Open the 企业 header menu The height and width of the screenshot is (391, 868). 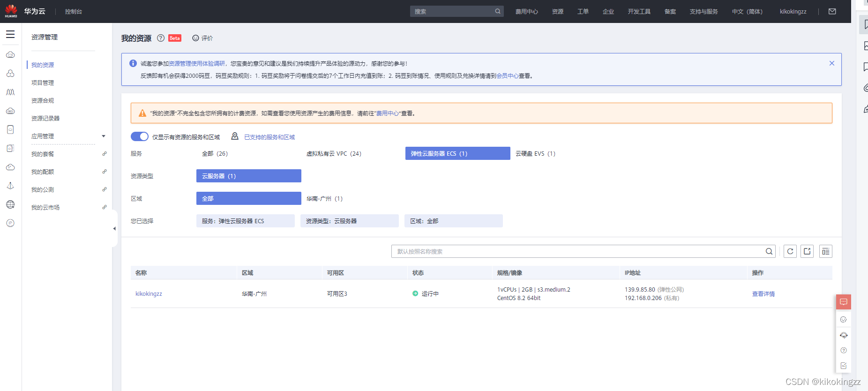click(608, 12)
